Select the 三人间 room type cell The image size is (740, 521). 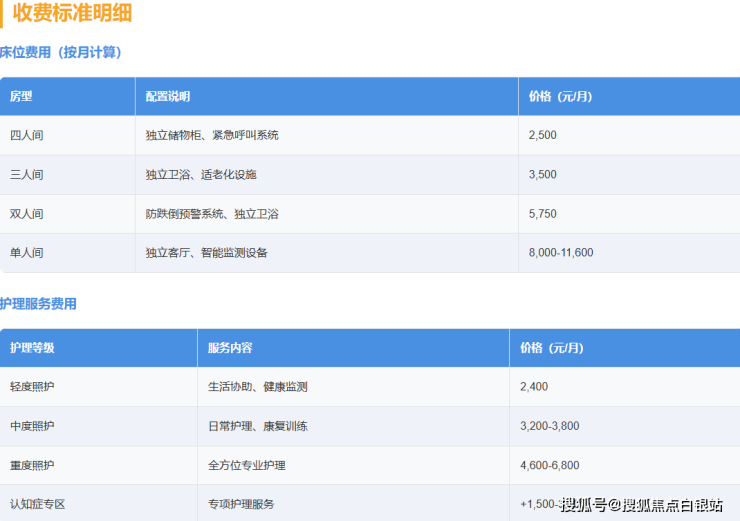tap(27, 174)
